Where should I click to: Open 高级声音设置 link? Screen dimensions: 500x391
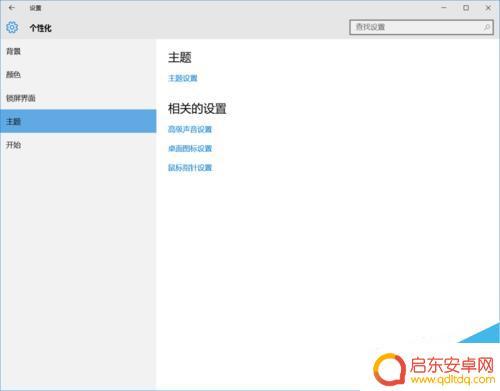tap(190, 129)
